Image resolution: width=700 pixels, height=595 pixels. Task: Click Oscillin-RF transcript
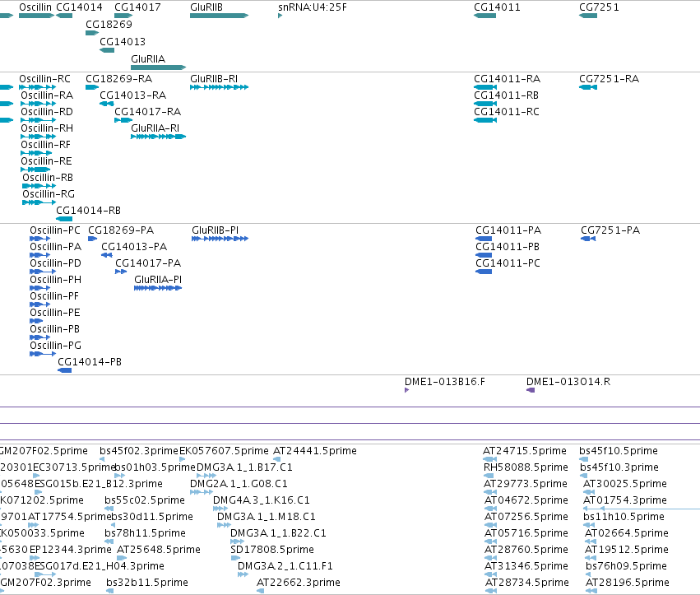pyautogui.click(x=36, y=153)
